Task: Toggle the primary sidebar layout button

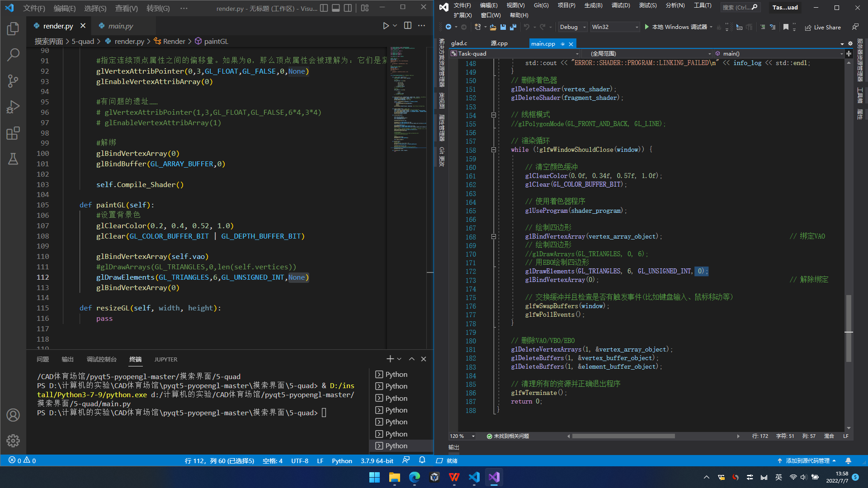Action: [x=324, y=8]
